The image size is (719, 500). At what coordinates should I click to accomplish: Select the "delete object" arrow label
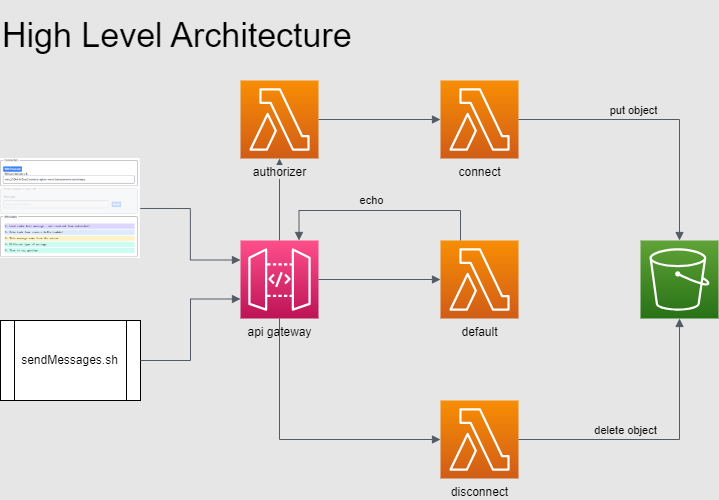625,430
